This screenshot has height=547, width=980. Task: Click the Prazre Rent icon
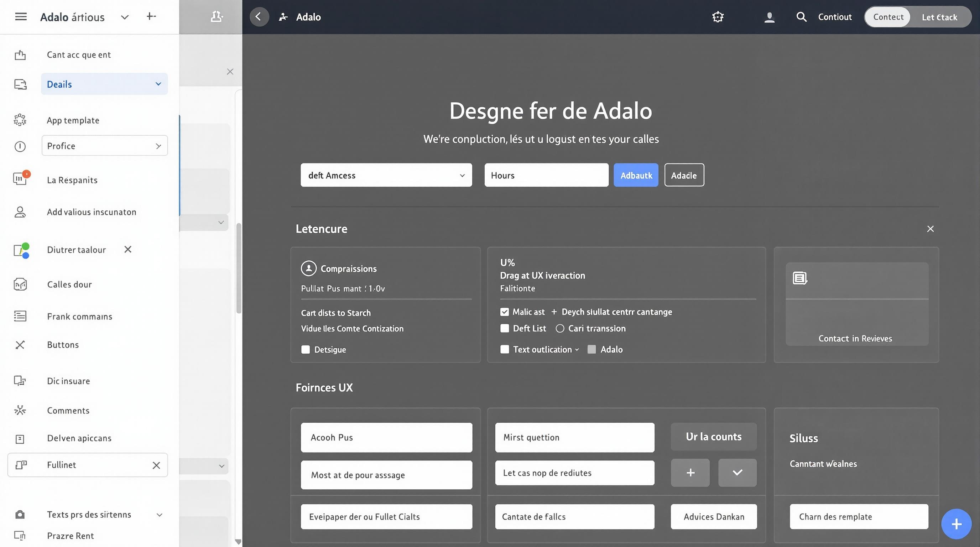point(20,536)
